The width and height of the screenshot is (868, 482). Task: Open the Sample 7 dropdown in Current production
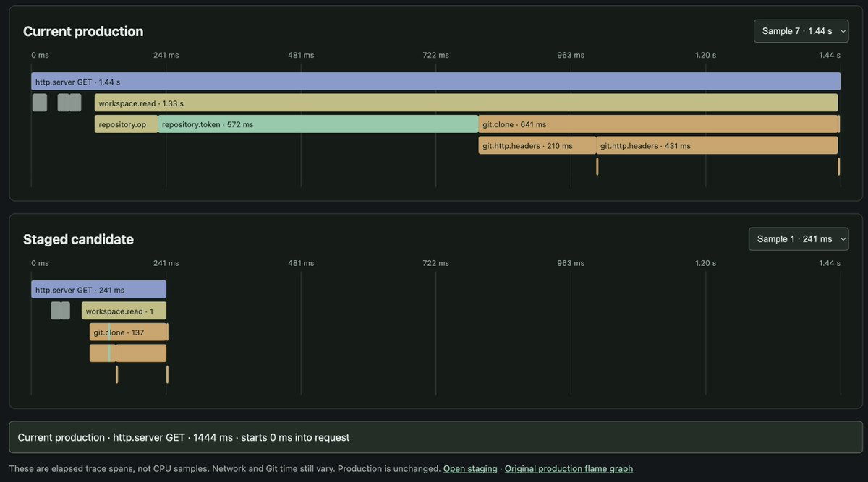coord(801,31)
